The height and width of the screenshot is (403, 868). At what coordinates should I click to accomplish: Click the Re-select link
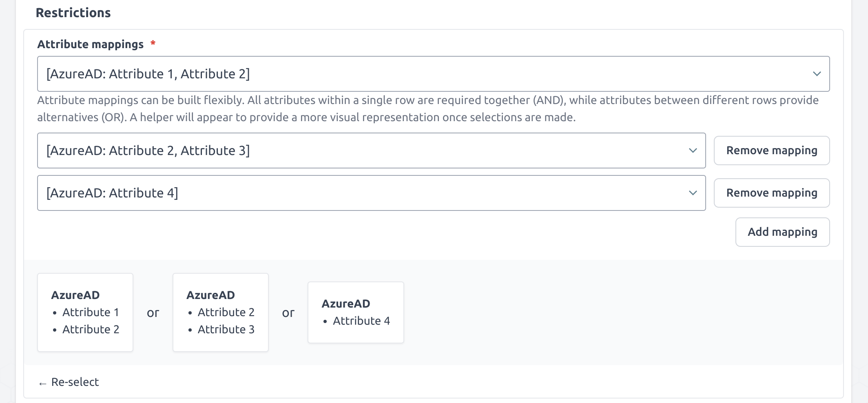[x=75, y=382]
